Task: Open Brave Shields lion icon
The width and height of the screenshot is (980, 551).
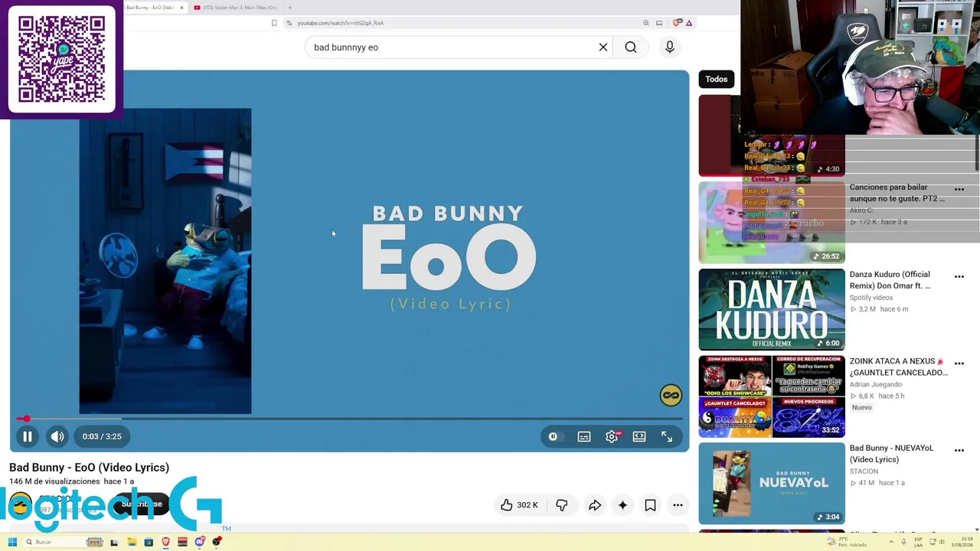Action: tap(677, 23)
